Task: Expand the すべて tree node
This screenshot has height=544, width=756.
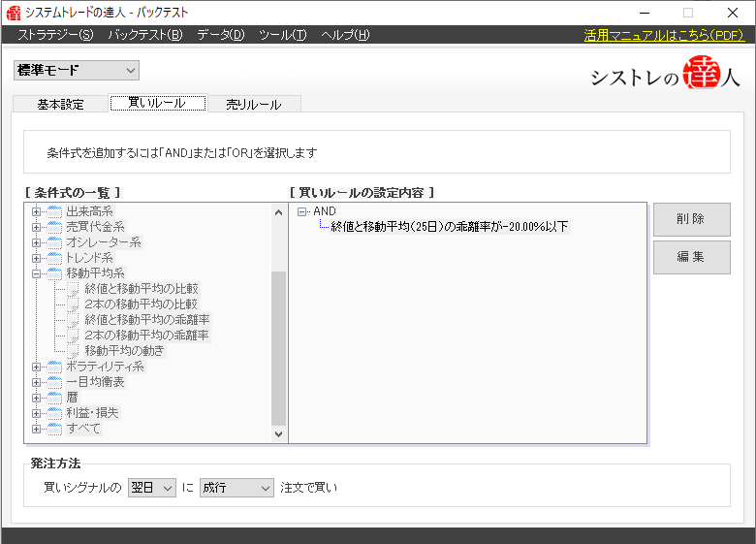Action: tap(36, 429)
